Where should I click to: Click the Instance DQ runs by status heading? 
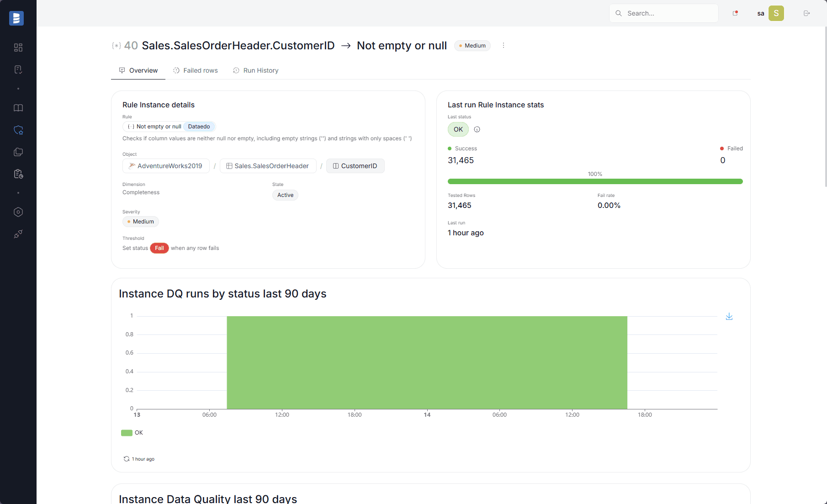click(223, 294)
